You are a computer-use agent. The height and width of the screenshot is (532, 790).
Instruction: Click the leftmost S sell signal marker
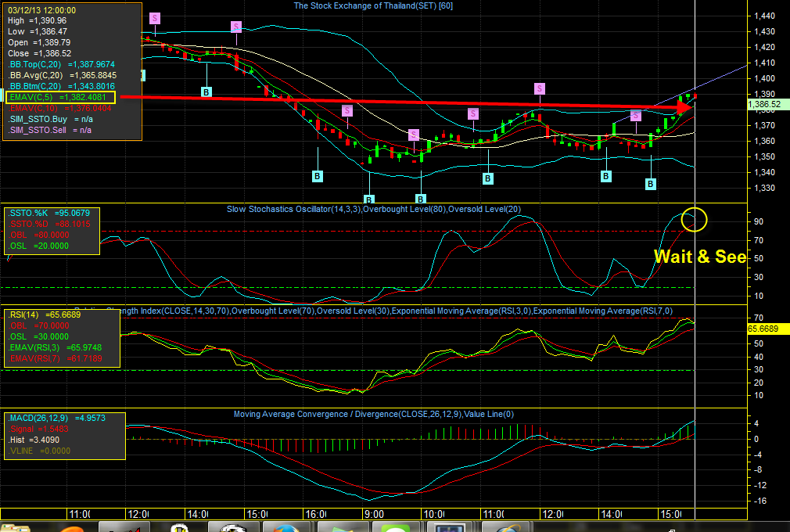[x=155, y=17]
